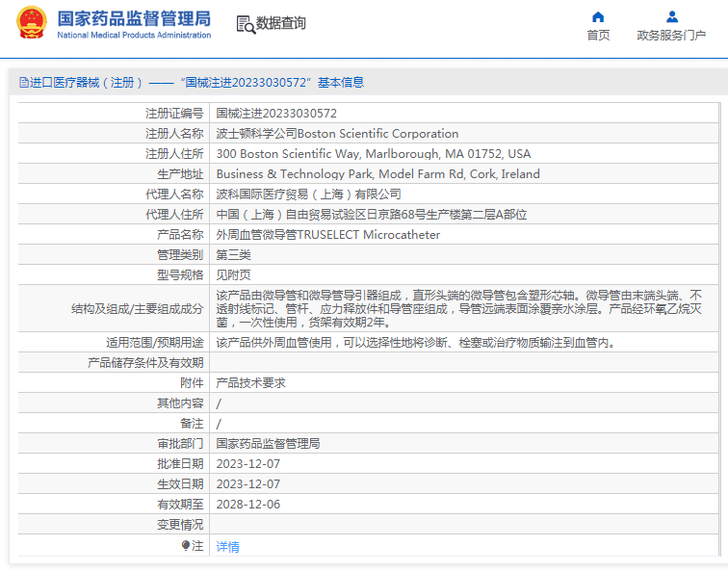Click the 数据查询 label
Screen dimensions: 728x572
(x=281, y=23)
